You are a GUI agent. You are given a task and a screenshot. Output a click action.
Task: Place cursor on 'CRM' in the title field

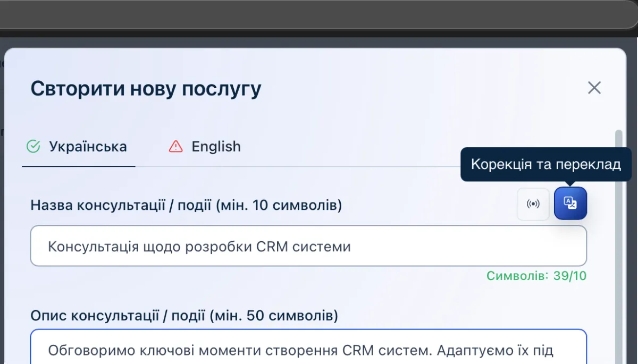point(271,247)
